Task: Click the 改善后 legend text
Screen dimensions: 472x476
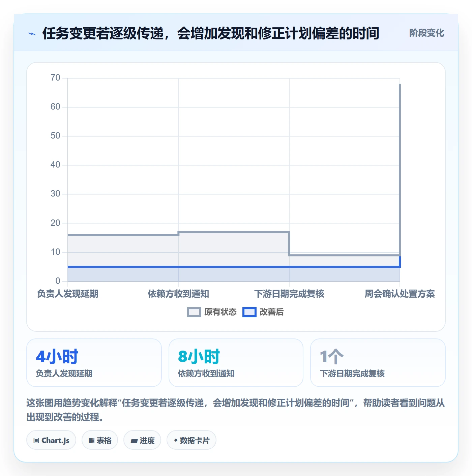Action: click(x=271, y=312)
